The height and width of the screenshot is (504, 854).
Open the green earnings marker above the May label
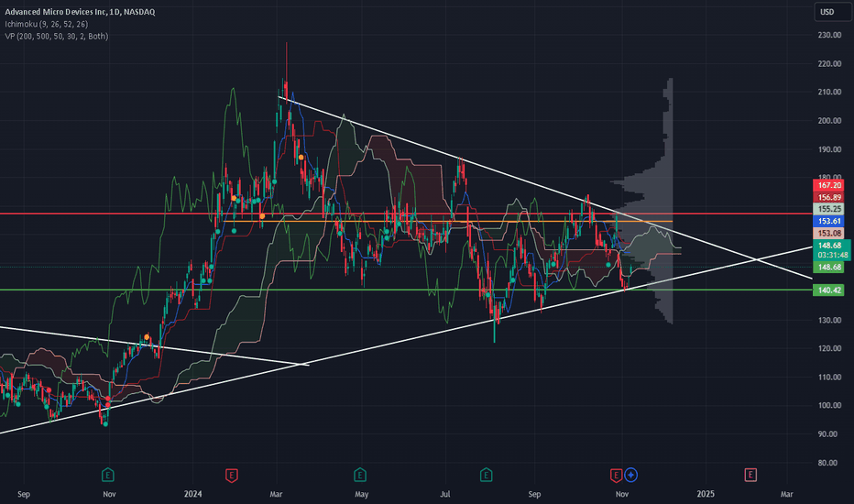[360, 475]
